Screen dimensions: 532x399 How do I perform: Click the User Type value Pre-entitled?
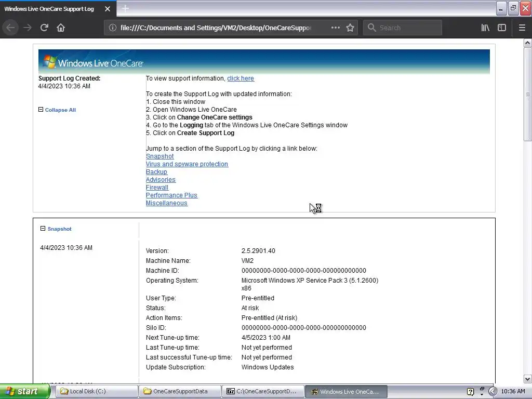258,298
